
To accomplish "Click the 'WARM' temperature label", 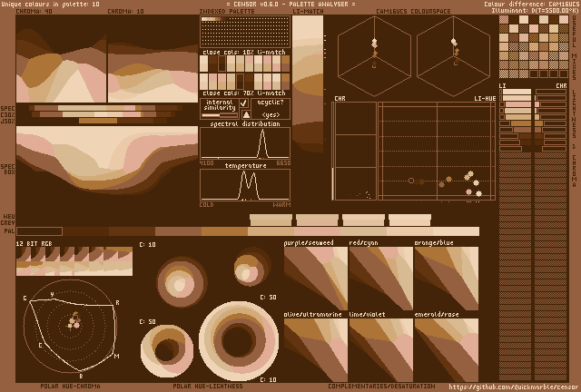I will 281,204.
